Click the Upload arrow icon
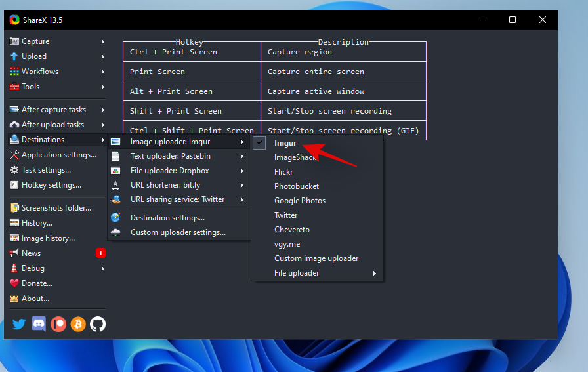This screenshot has height=372, width=588. point(14,56)
